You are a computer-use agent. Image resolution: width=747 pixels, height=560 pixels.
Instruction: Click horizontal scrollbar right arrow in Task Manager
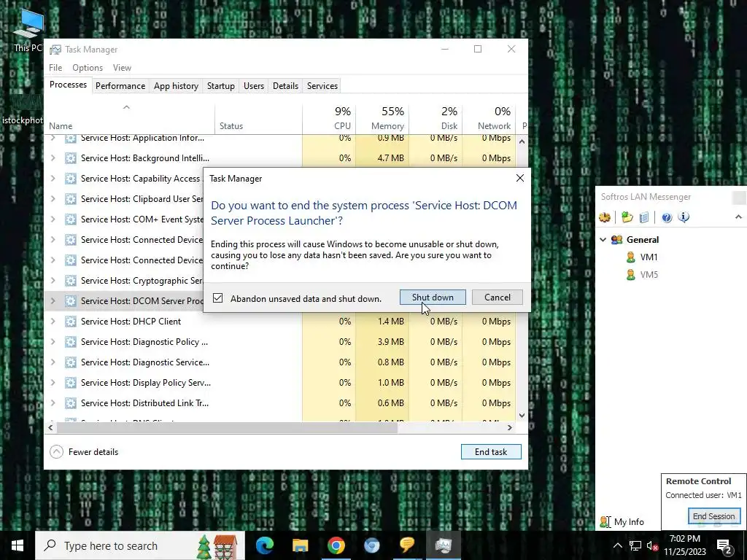[x=510, y=427]
